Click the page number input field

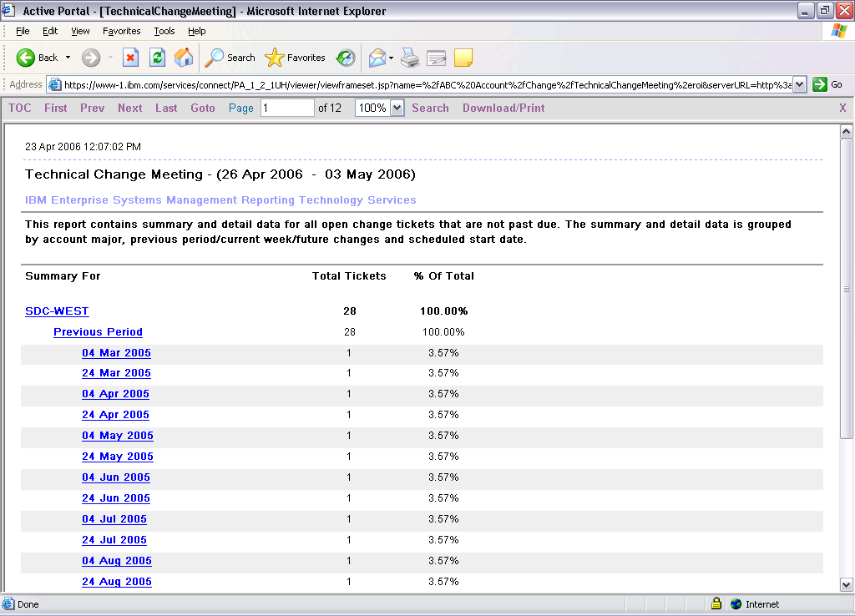coord(287,108)
